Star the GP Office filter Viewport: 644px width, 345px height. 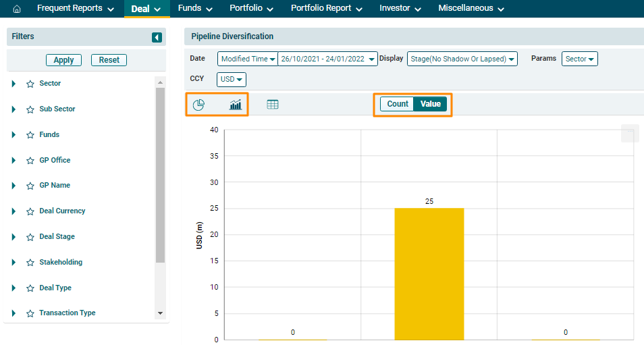click(x=30, y=161)
